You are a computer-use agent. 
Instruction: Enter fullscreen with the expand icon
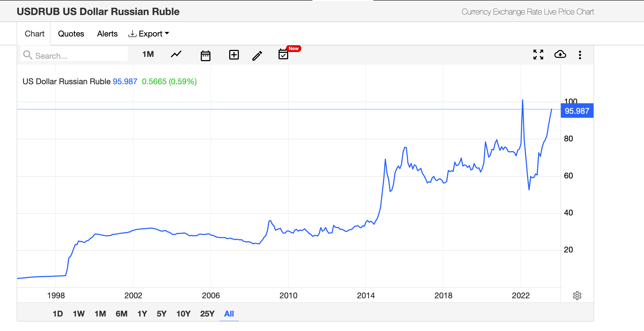coord(538,55)
